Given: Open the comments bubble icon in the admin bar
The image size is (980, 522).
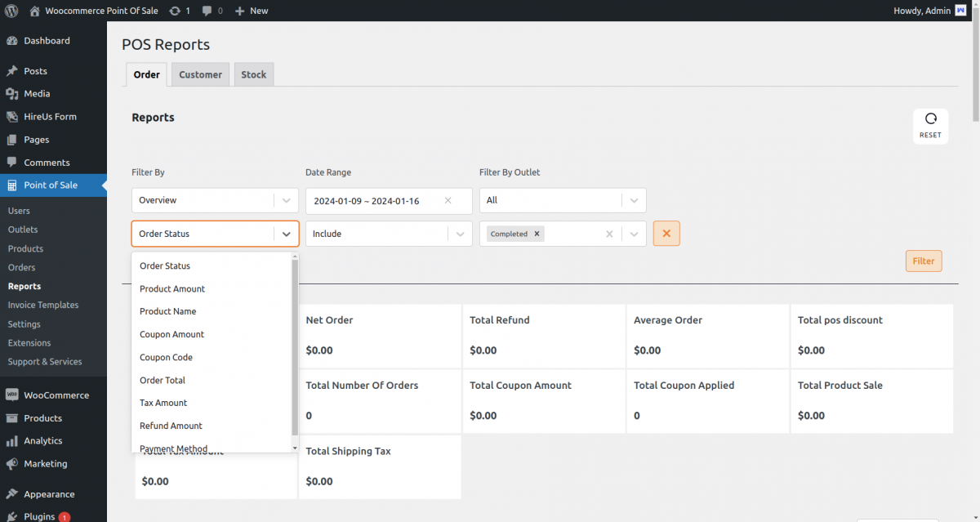Looking at the screenshot, I should click(207, 11).
